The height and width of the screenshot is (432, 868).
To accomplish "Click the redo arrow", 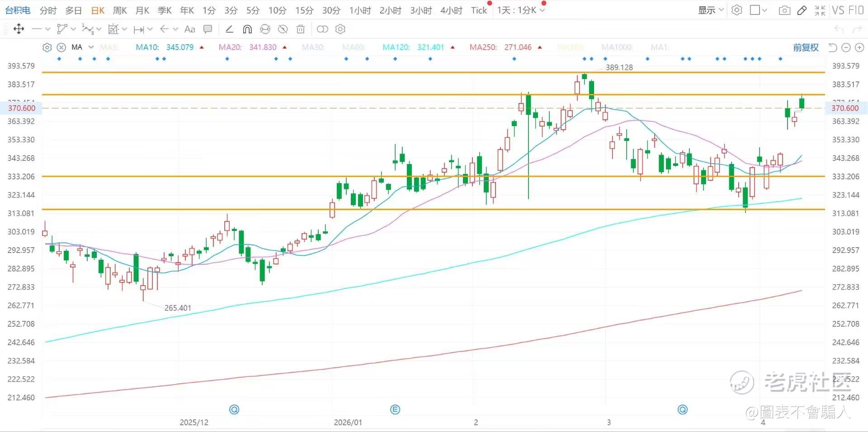I will [x=857, y=29].
